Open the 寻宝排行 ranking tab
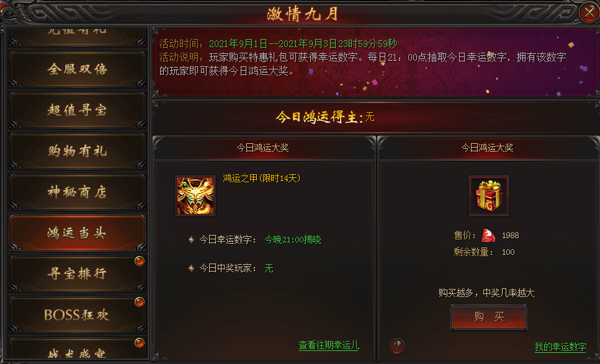Image resolution: width=600 pixels, height=364 pixels. coord(78,273)
